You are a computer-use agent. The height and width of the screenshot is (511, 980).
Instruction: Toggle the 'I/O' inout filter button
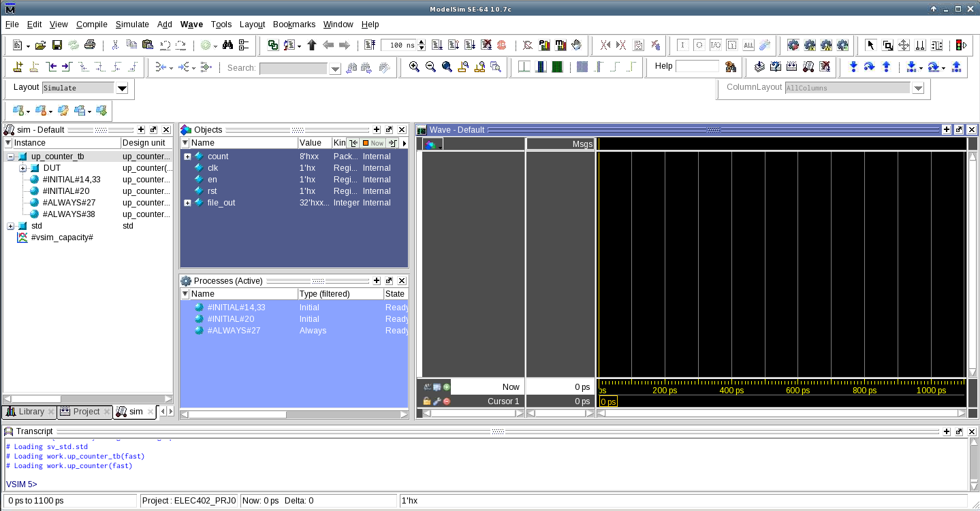click(x=716, y=46)
